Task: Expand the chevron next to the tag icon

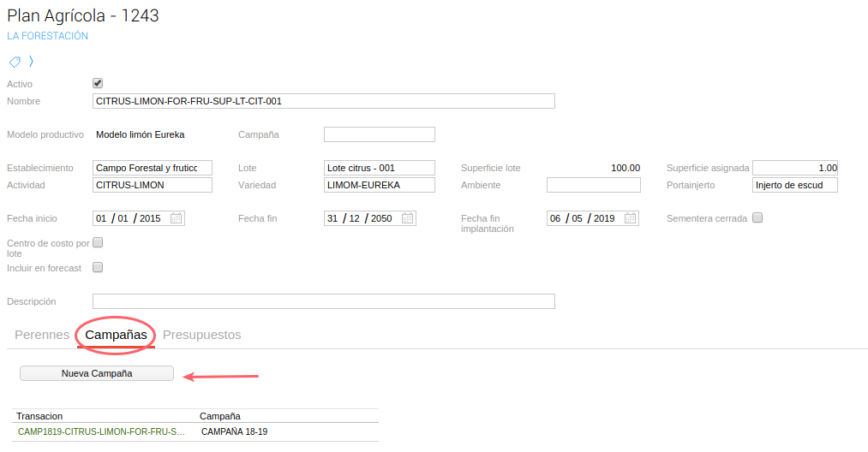Action: click(31, 62)
